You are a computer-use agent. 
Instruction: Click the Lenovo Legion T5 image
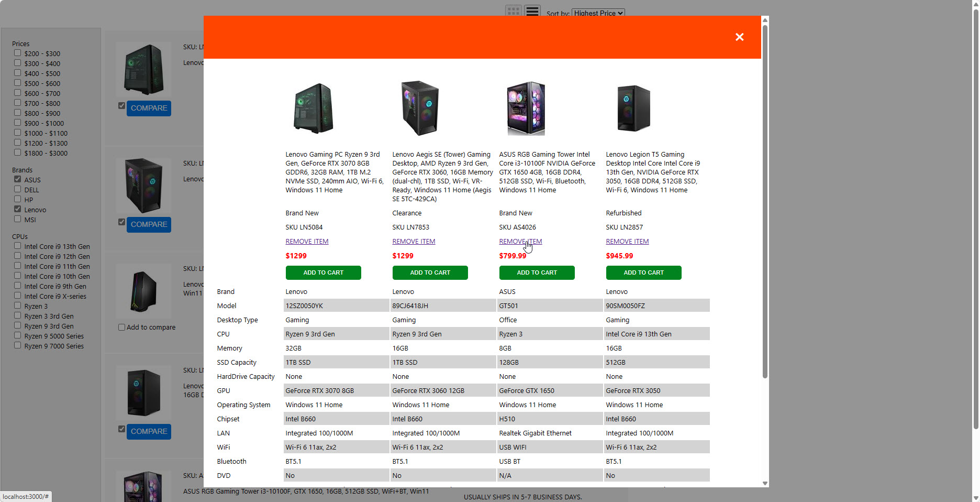pos(633,108)
